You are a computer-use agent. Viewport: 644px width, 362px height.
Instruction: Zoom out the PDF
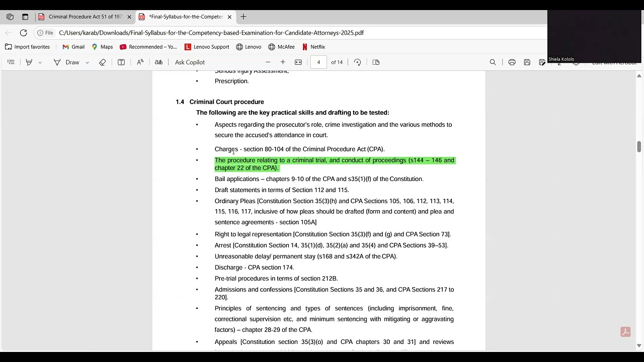tap(268, 62)
